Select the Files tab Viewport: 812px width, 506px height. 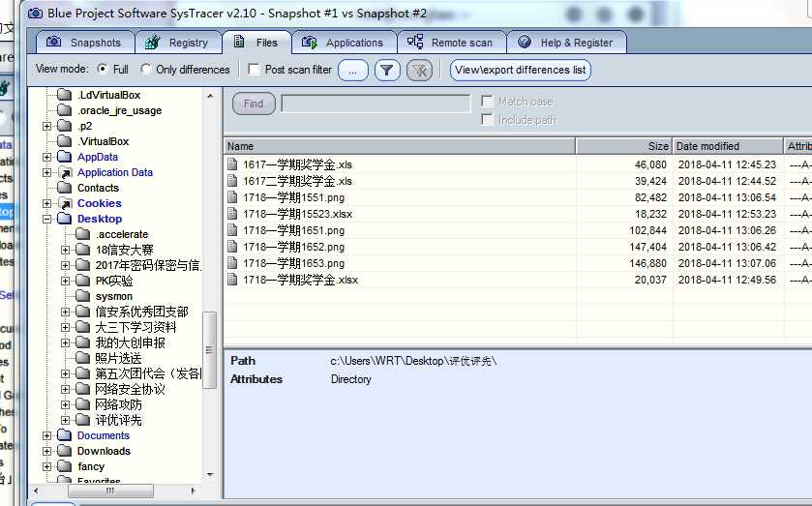256,43
